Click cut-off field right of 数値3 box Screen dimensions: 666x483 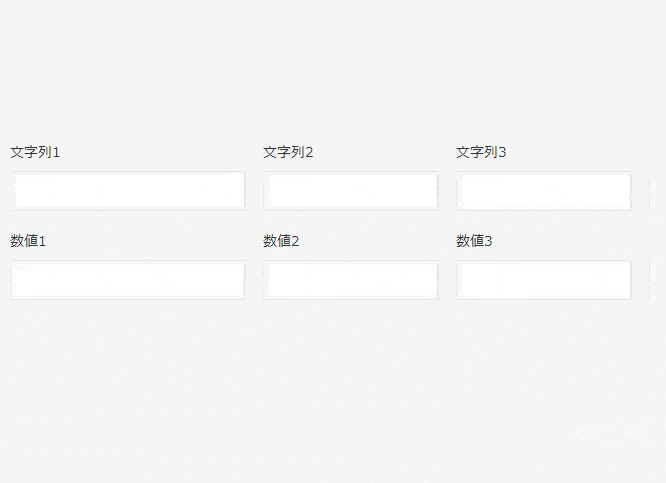click(x=657, y=280)
